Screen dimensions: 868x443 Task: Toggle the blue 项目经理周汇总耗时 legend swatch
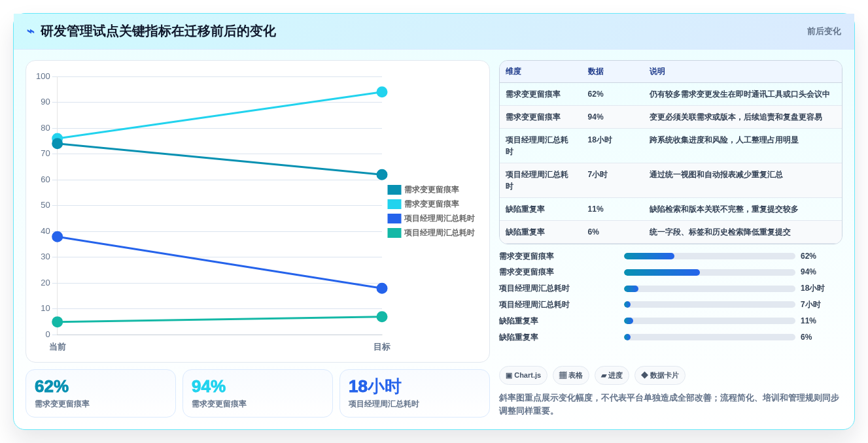(394, 218)
